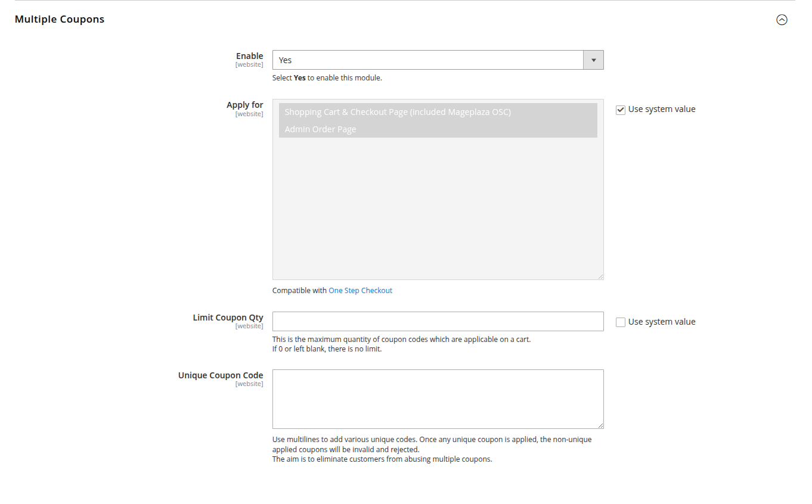
Task: Click inside the Unique Coupon Code textarea
Action: point(438,399)
